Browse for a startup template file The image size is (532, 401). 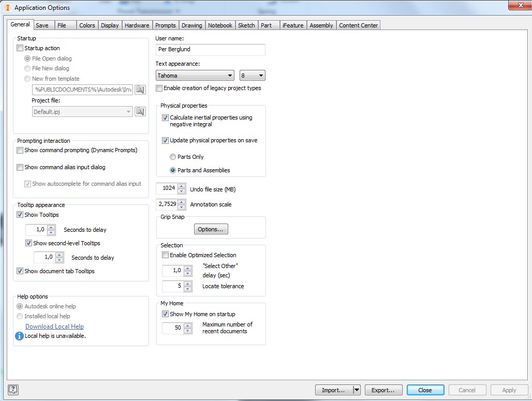[140, 89]
